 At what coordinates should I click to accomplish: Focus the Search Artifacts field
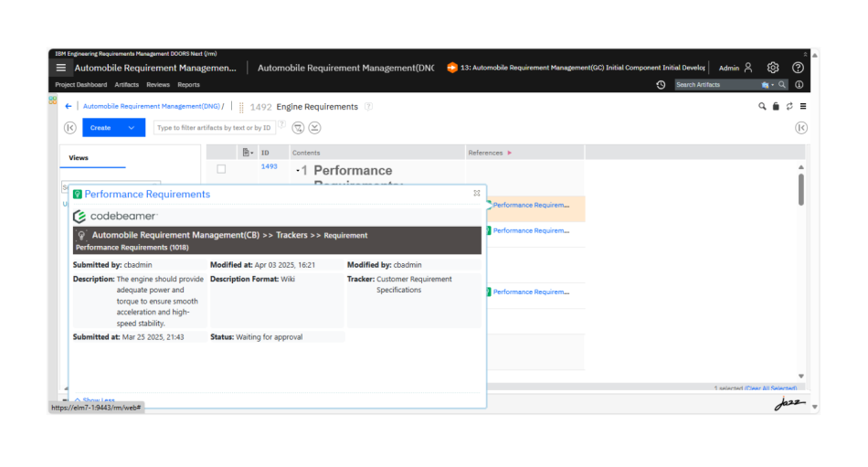[718, 85]
